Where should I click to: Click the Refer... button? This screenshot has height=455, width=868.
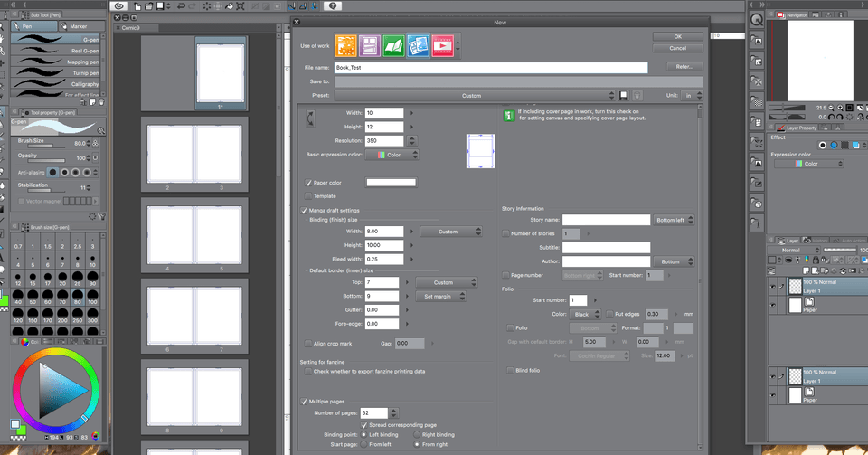pos(684,67)
